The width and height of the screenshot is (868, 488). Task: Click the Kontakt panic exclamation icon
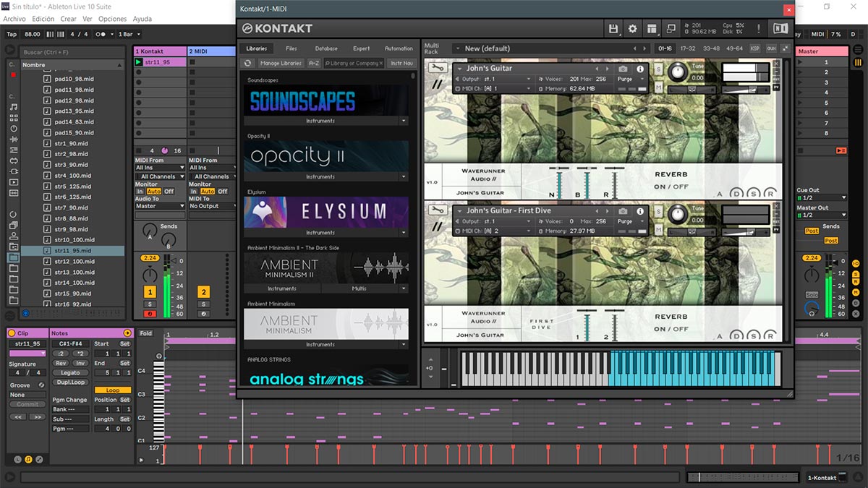coord(758,28)
